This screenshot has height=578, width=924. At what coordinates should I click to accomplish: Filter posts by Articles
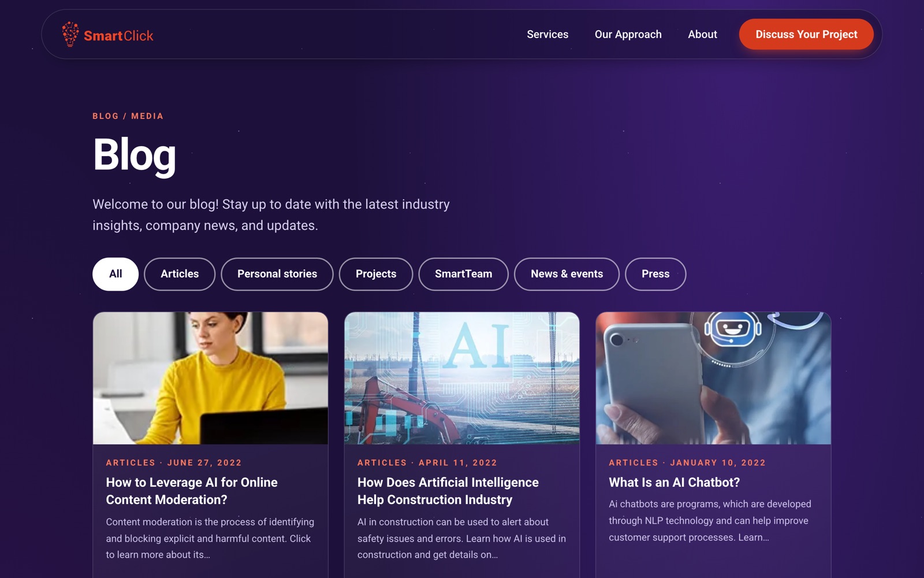pos(180,274)
